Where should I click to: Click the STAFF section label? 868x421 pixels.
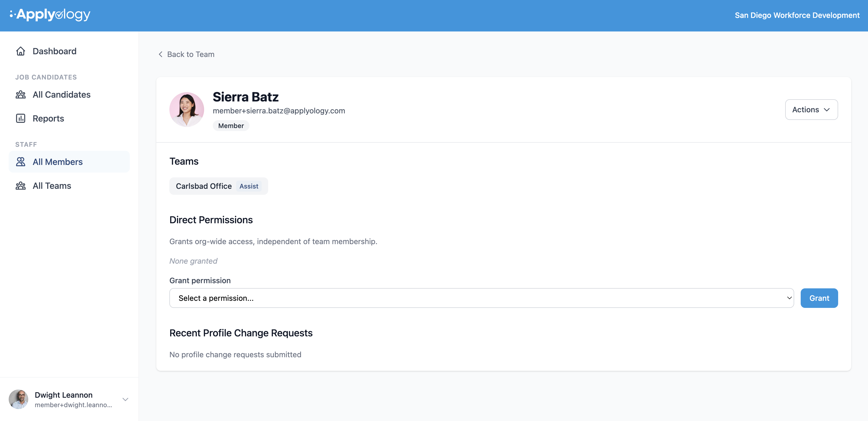26,145
